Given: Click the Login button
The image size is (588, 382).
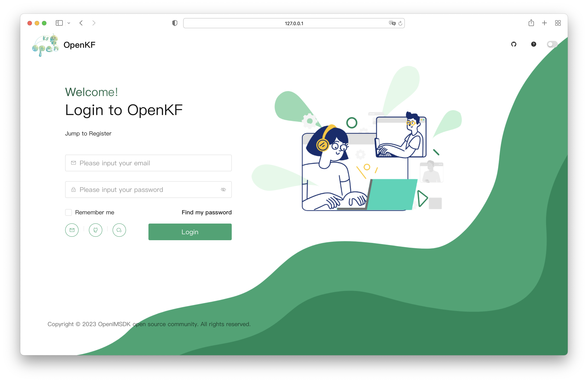Looking at the screenshot, I should click(x=190, y=232).
